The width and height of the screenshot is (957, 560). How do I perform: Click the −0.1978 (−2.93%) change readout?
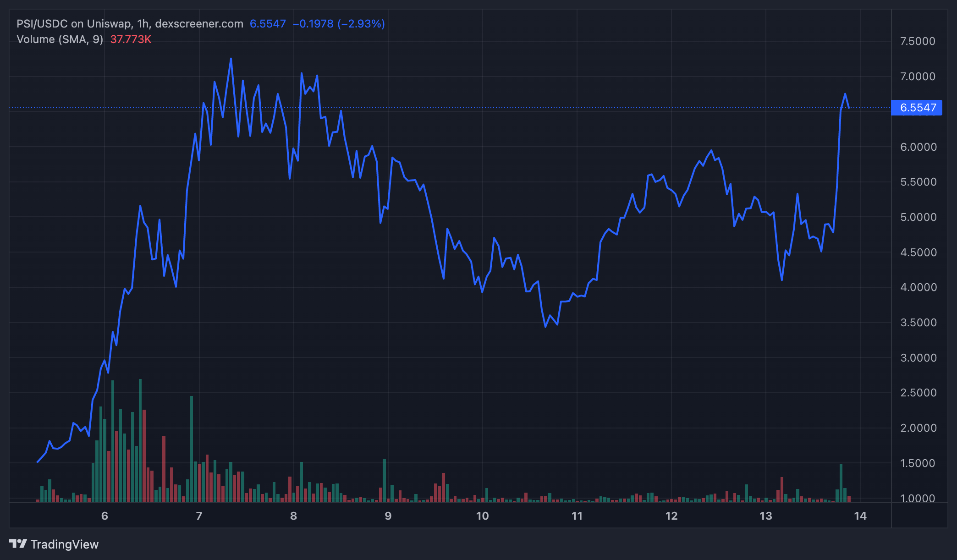(x=339, y=24)
